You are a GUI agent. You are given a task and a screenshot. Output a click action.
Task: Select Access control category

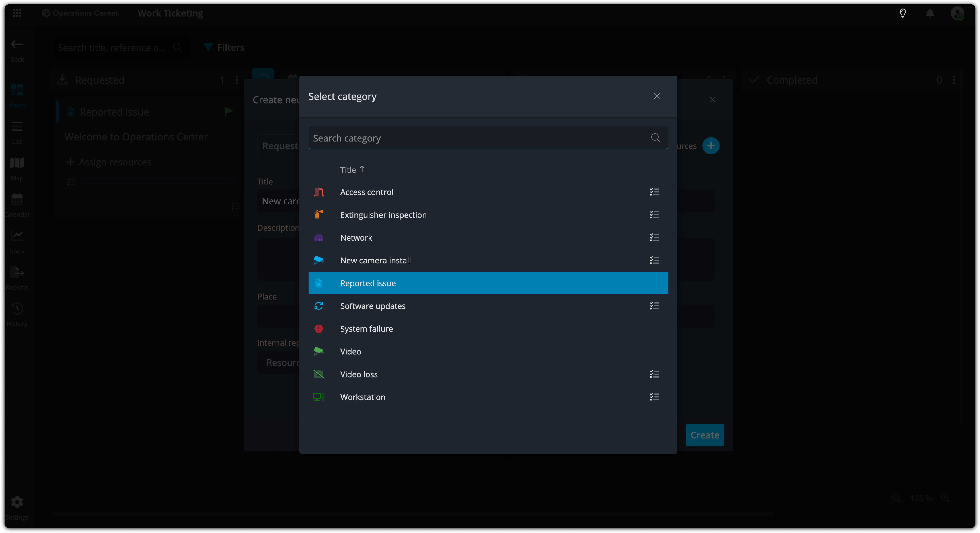(488, 192)
